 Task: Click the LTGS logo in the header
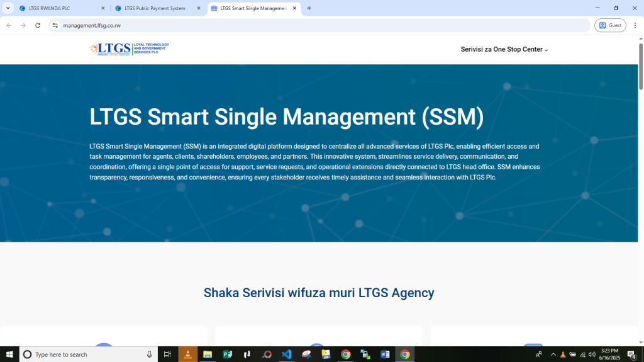130,49
